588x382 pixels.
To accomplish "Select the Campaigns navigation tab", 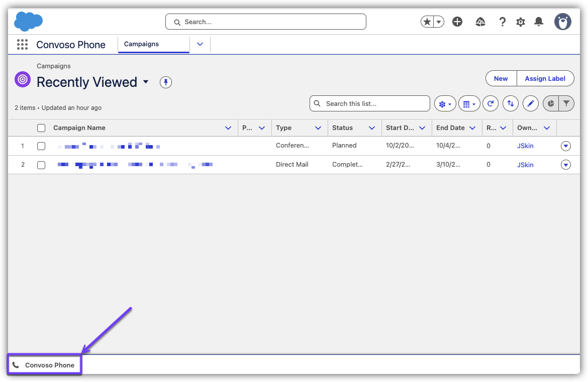I will click(x=141, y=44).
